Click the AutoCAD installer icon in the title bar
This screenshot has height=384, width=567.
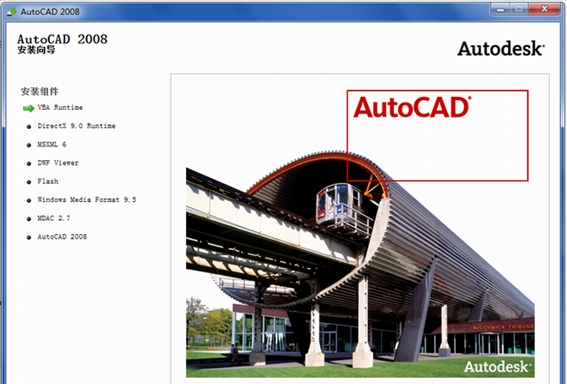[x=12, y=12]
